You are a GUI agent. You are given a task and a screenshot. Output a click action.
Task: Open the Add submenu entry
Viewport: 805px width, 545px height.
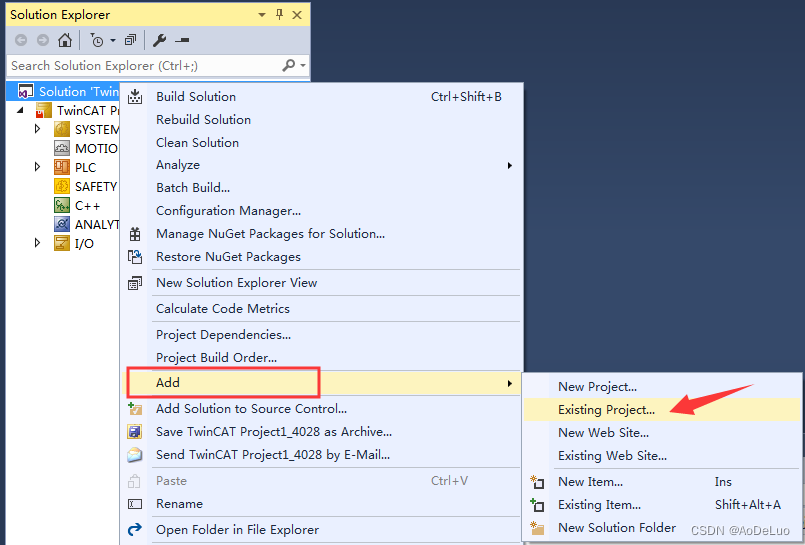click(x=321, y=383)
